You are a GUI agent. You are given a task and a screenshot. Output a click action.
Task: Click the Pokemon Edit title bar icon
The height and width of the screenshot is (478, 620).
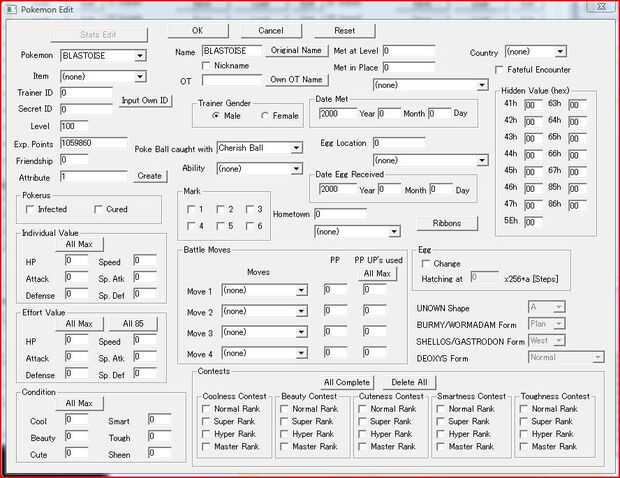coord(12,9)
